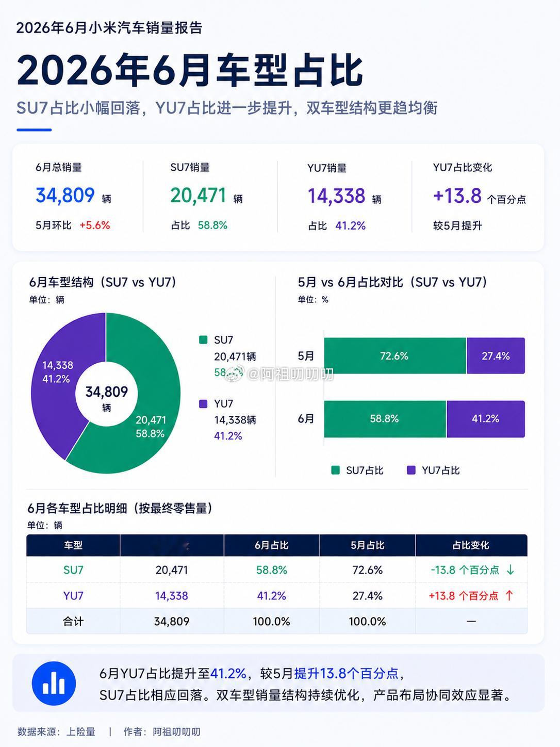Click the purple 27.4% bar segment for 5月
Screen dimensions: 560x747
[496, 356]
